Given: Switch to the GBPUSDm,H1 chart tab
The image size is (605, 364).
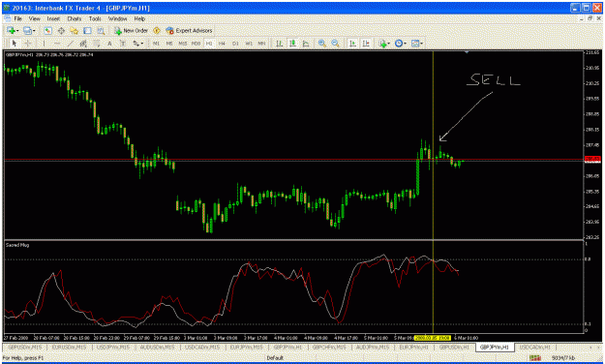Looking at the screenshot, I should [x=455, y=348].
